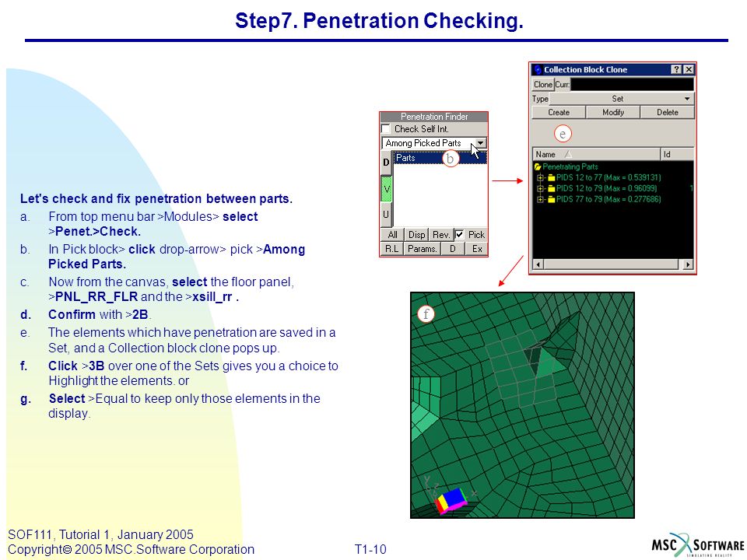Click the left scroll arrow of the list
Screen dimensions: 747x560
(538, 264)
